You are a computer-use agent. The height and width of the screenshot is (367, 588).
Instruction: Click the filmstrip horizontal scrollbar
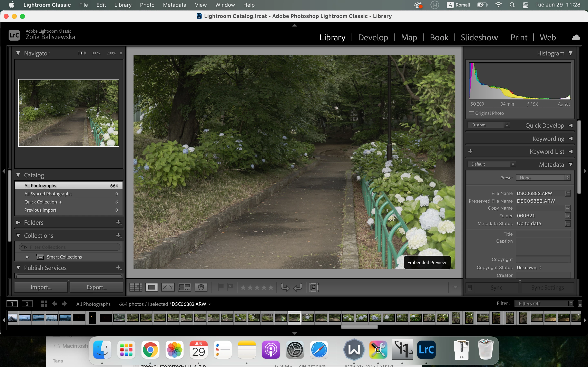coord(359,327)
